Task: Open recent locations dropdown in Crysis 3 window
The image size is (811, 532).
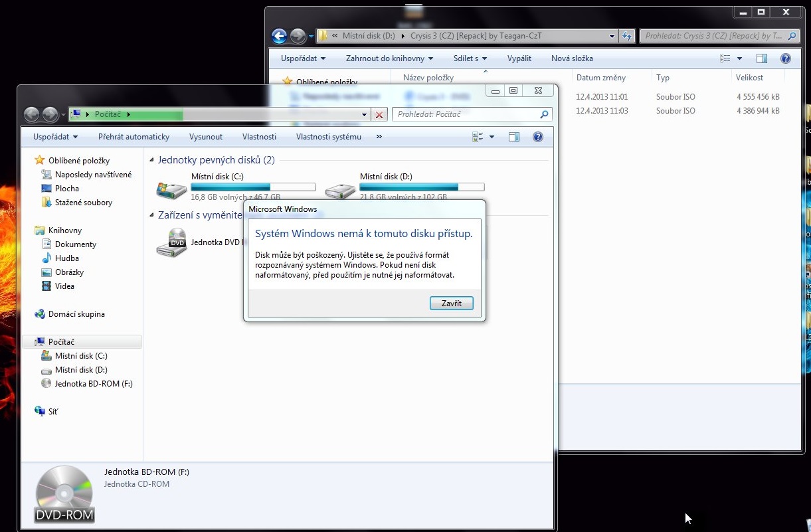Action: (311, 37)
